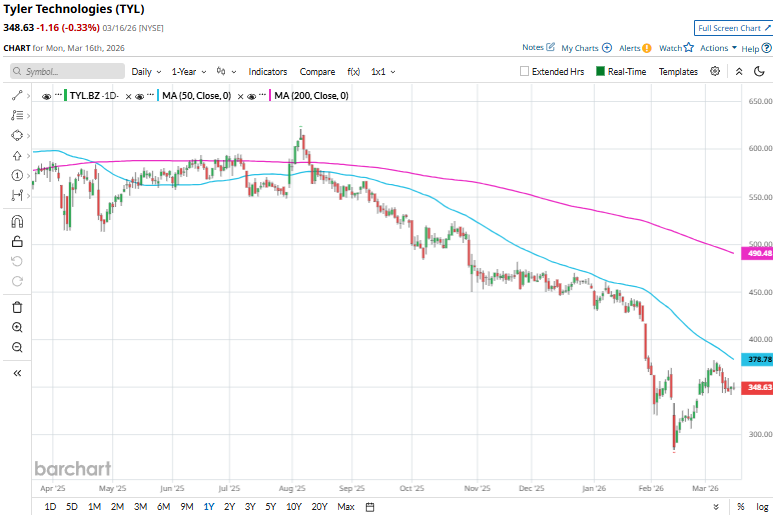Select the Max time range
773x515 pixels.
(346, 507)
